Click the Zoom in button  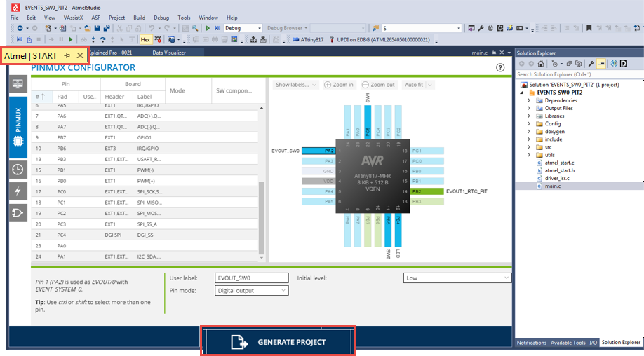339,85
